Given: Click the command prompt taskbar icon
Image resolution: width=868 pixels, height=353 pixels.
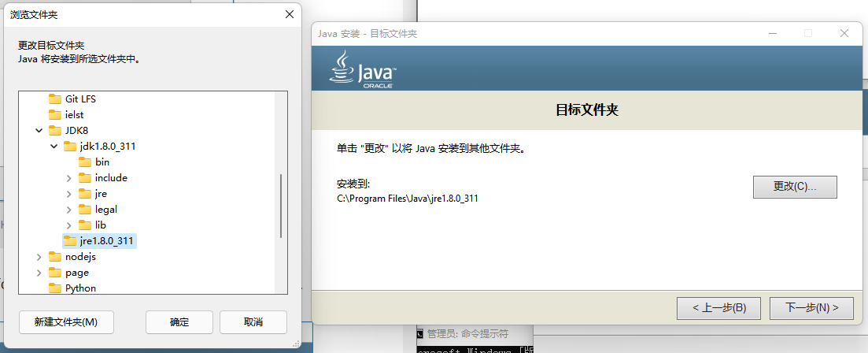Looking at the screenshot, I should coord(420,334).
